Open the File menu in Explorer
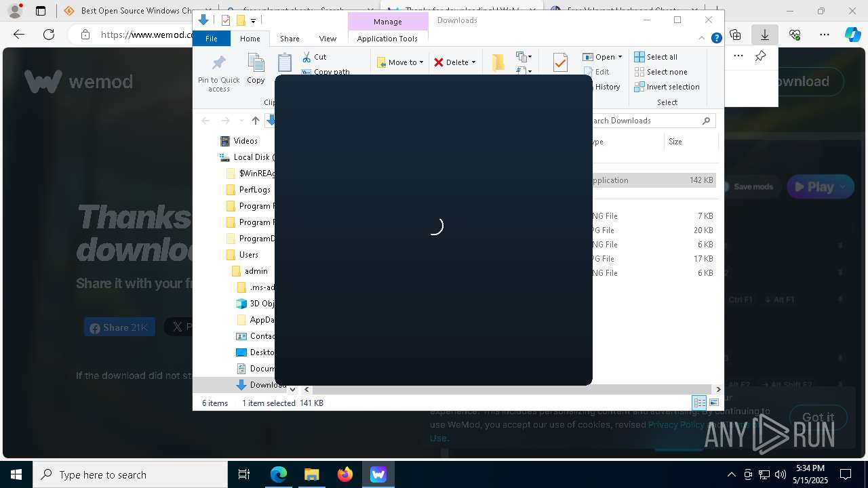Screen dimensions: 868x488 212,39
